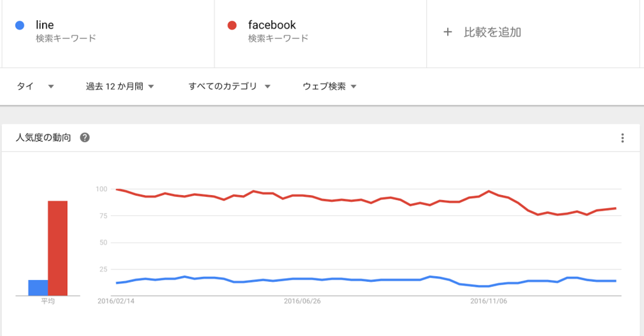644x336 pixels.
Task: Open the 過去 12 か月間 period dropdown
Action: tap(120, 86)
